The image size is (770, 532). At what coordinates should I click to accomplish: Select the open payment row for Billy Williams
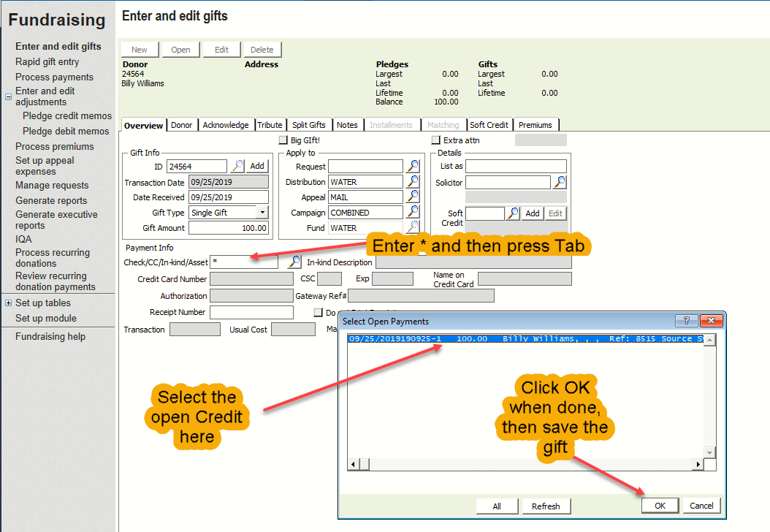(x=526, y=339)
